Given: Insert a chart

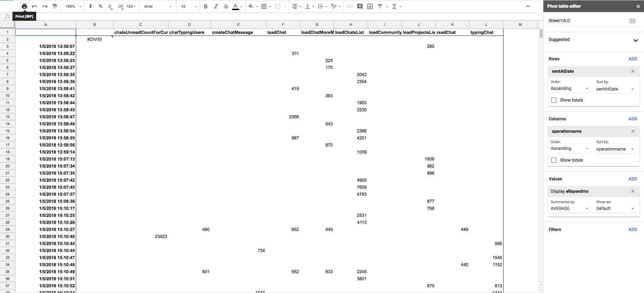Looking at the screenshot, I should pyautogui.click(x=370, y=6).
